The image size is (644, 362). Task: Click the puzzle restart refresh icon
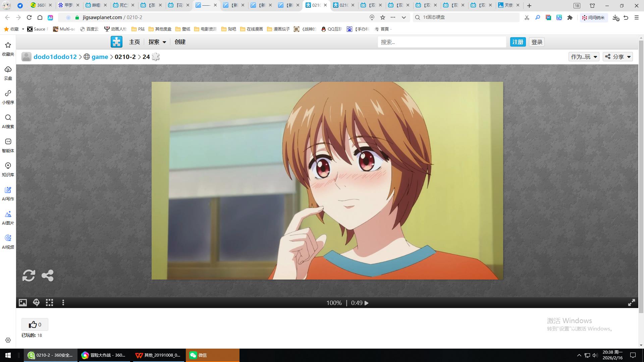click(x=29, y=276)
